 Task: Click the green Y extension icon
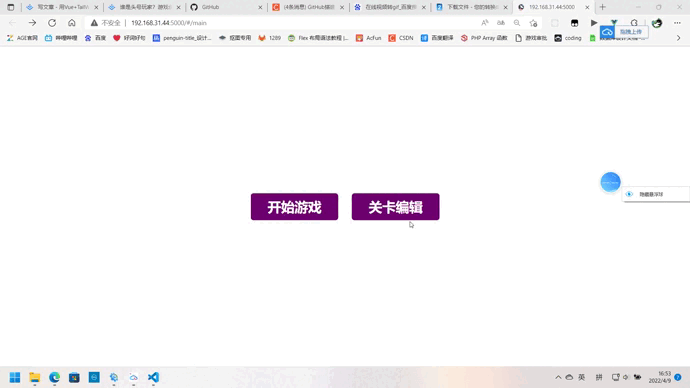(614, 22)
